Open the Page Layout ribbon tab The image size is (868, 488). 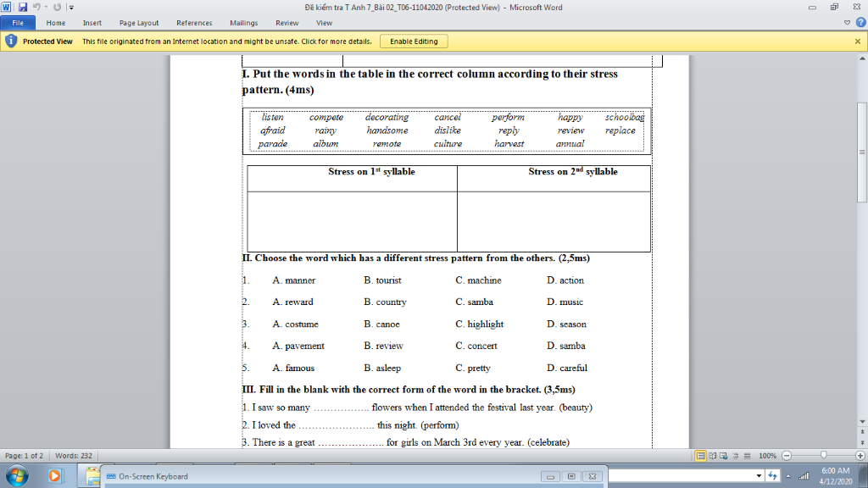coord(139,23)
